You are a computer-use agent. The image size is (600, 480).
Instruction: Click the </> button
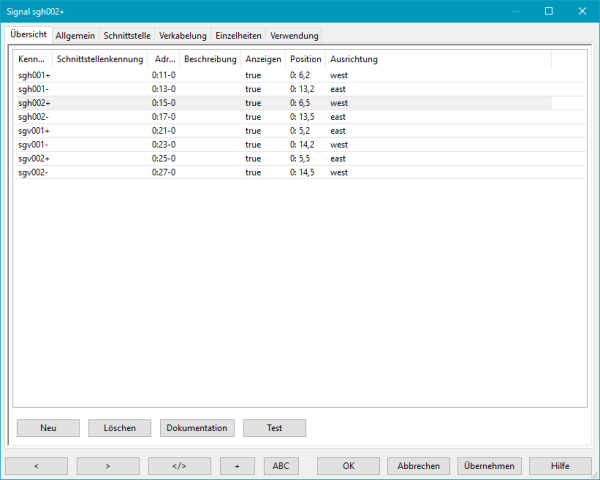[179, 466]
